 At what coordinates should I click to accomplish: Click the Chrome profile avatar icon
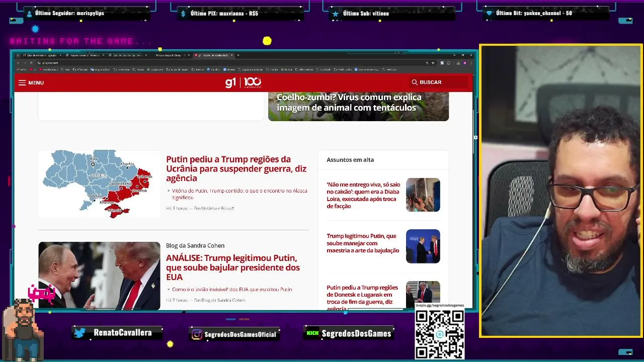coord(465,63)
